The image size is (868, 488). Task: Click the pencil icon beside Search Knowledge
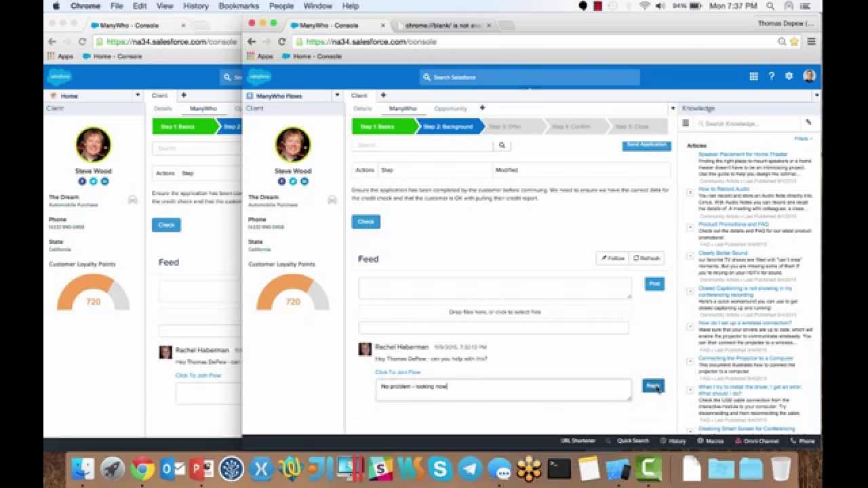[x=808, y=123]
